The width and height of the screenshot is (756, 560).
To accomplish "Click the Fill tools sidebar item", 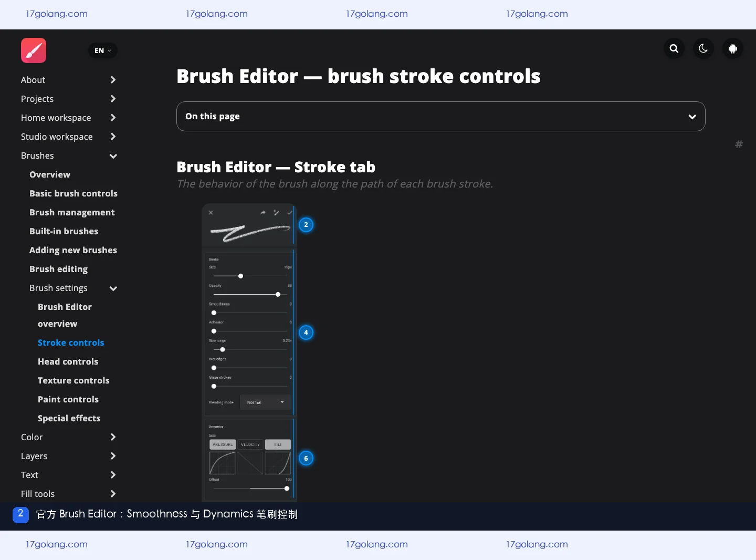I will [38, 494].
